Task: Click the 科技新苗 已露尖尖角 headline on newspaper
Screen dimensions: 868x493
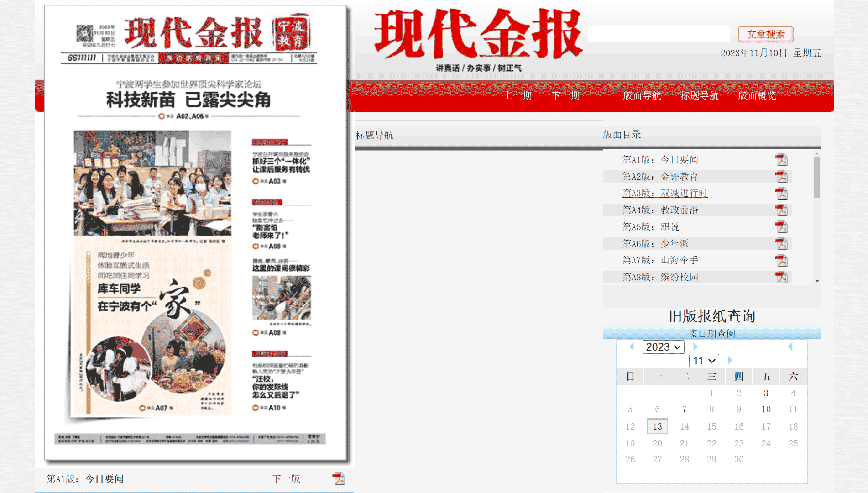Action: pyautogui.click(x=188, y=100)
